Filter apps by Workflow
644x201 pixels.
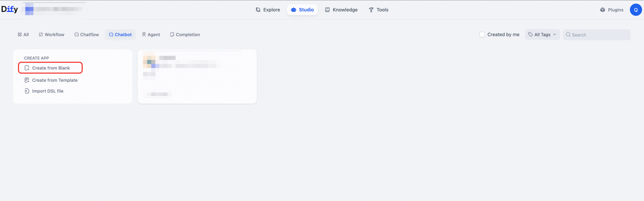[51, 35]
